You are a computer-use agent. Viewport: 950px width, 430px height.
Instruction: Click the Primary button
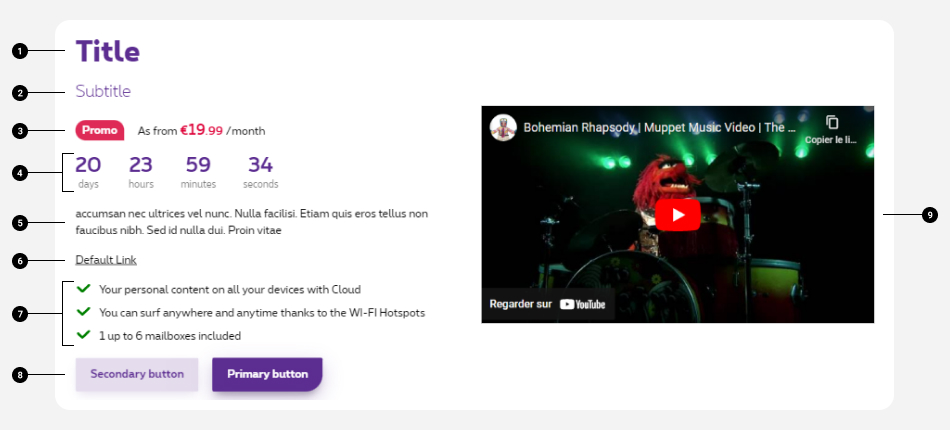click(267, 374)
